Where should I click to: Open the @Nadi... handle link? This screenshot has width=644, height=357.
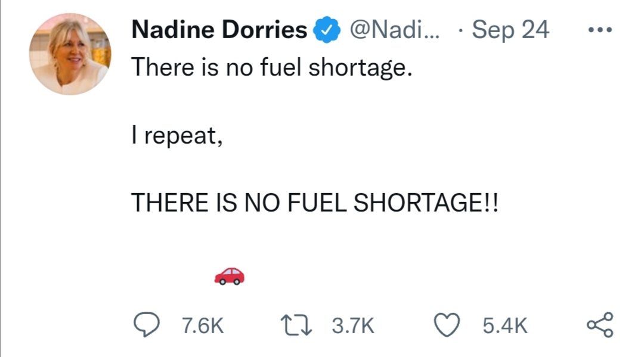(x=395, y=30)
